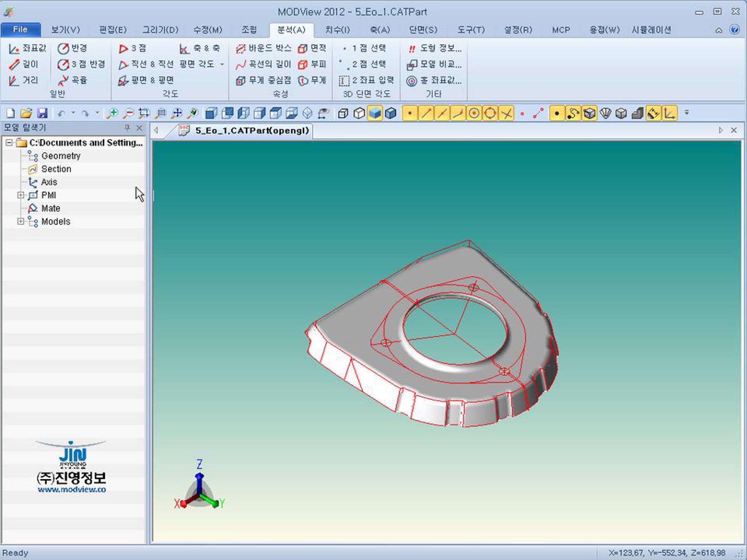Open the 단면(S) ribbon tab
This screenshot has width=747, height=560.
click(x=423, y=30)
